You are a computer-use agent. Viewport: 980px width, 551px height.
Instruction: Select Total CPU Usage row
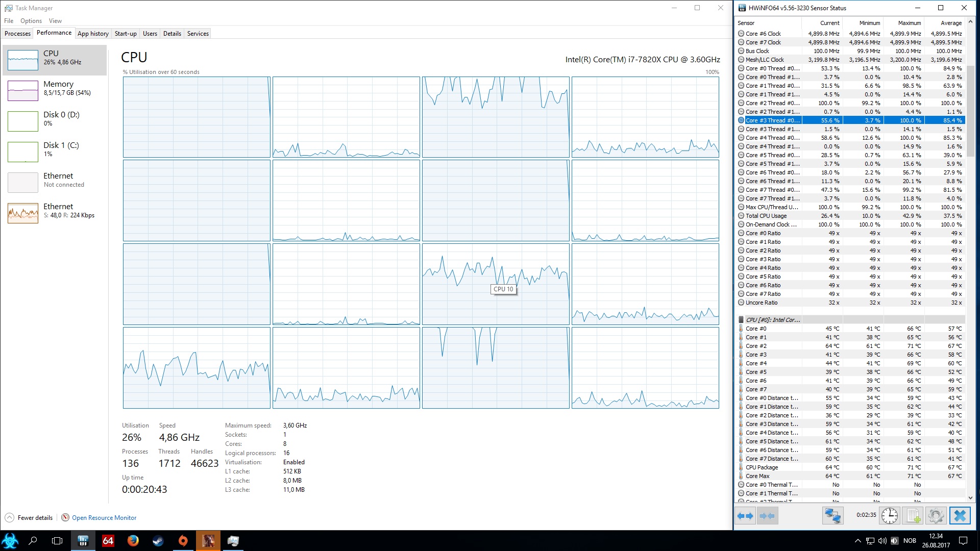pyautogui.click(x=850, y=216)
